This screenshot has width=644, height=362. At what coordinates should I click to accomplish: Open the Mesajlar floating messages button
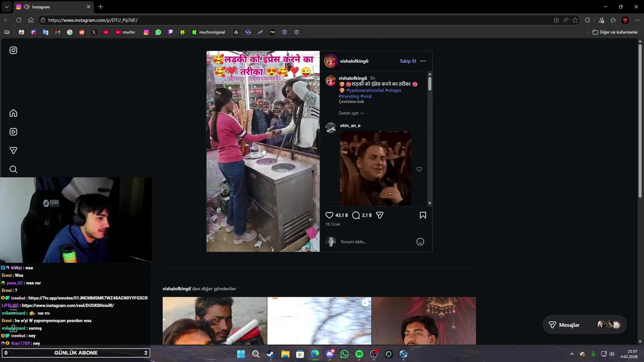(x=584, y=325)
